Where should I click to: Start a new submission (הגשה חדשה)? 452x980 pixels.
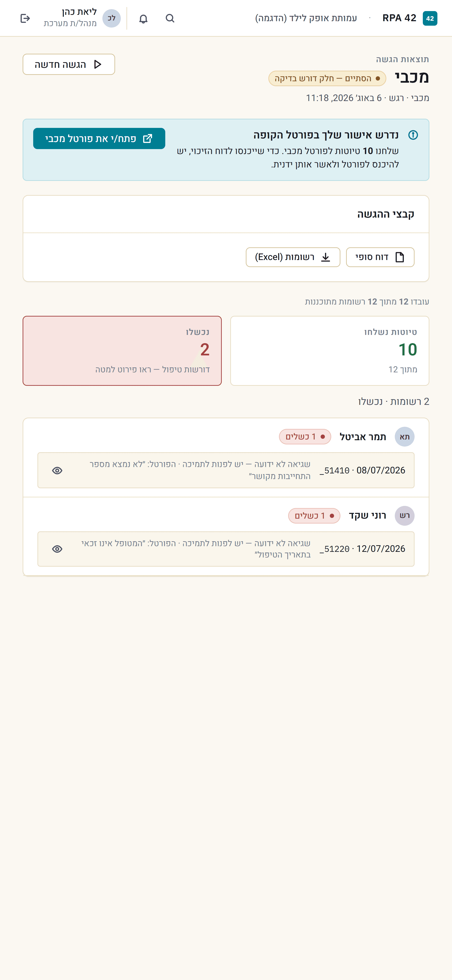click(x=69, y=64)
